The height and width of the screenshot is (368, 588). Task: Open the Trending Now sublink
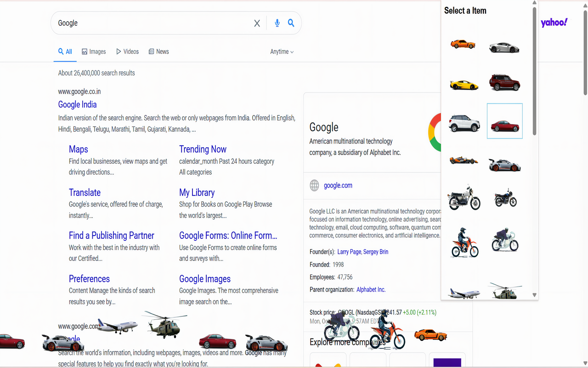tap(203, 149)
